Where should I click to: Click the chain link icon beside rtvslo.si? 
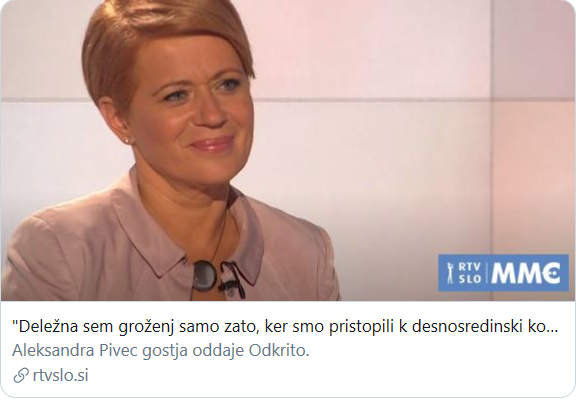coord(21,376)
